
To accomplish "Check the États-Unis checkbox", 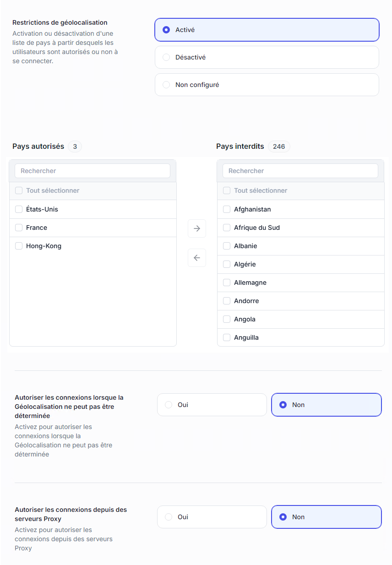I will coord(19,209).
